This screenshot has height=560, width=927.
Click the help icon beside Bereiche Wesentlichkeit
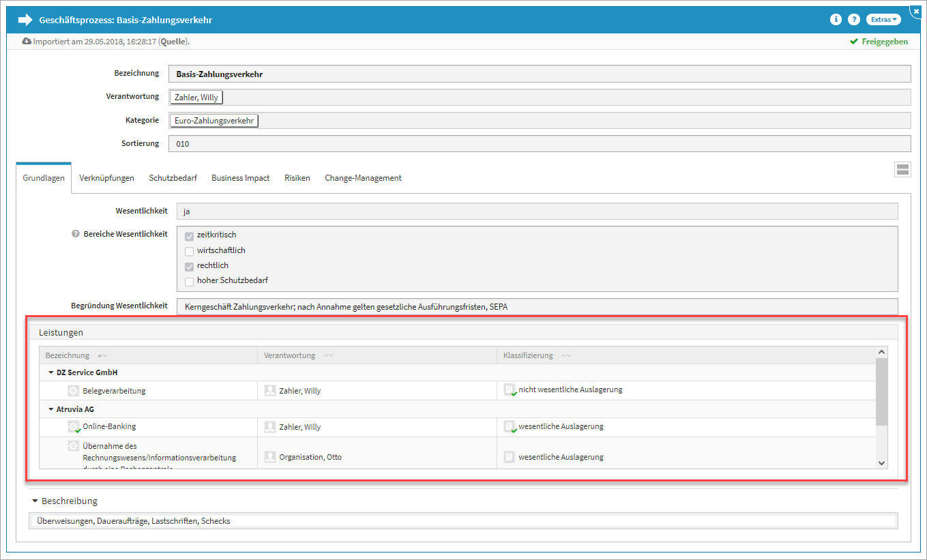[76, 234]
